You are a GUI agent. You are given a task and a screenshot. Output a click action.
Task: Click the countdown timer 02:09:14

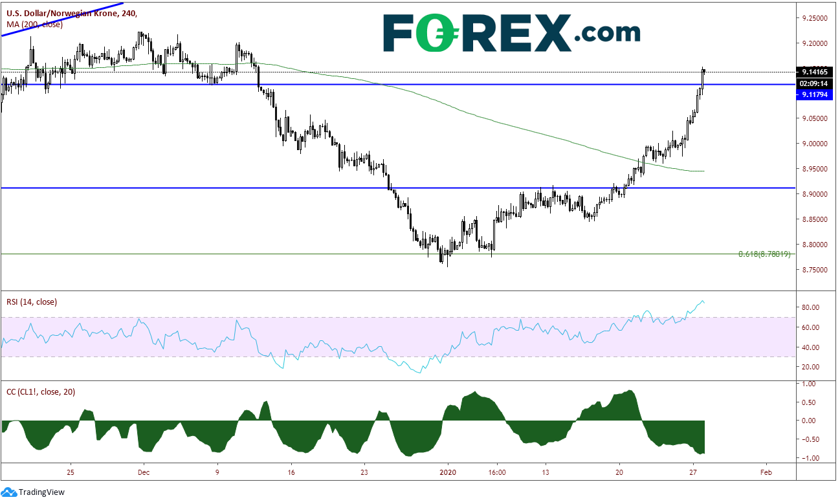pos(814,83)
